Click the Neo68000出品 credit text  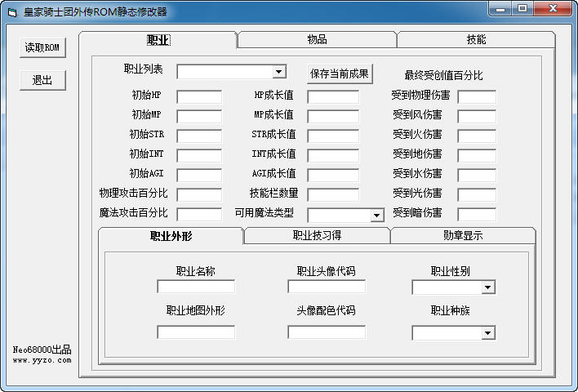42,350
